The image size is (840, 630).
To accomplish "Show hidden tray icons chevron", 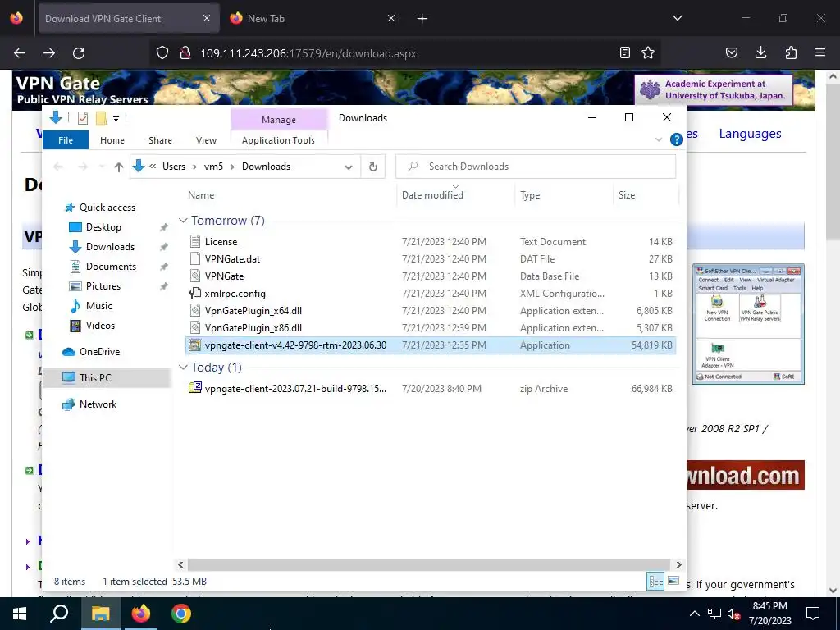I will (694, 614).
